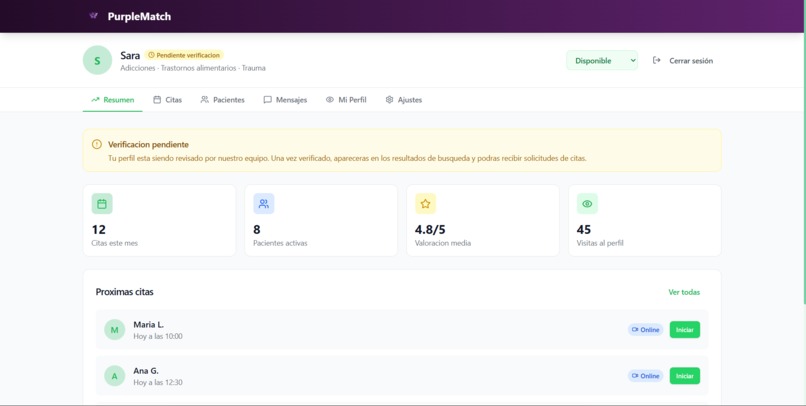Click the PurpleMatch logo icon
This screenshot has width=806, height=406.
click(x=93, y=16)
